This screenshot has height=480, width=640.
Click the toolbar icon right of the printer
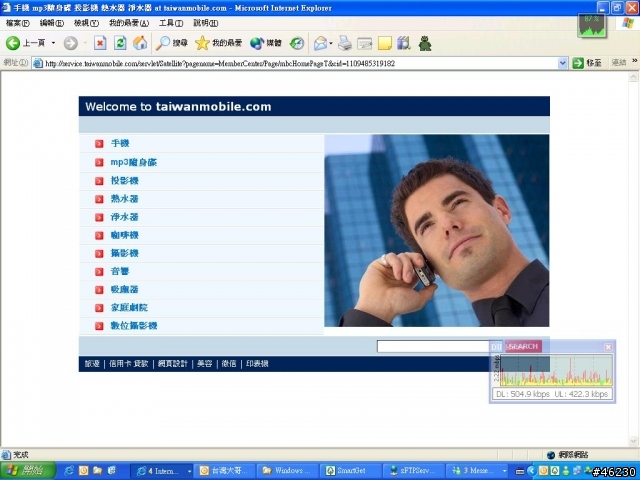(364, 43)
